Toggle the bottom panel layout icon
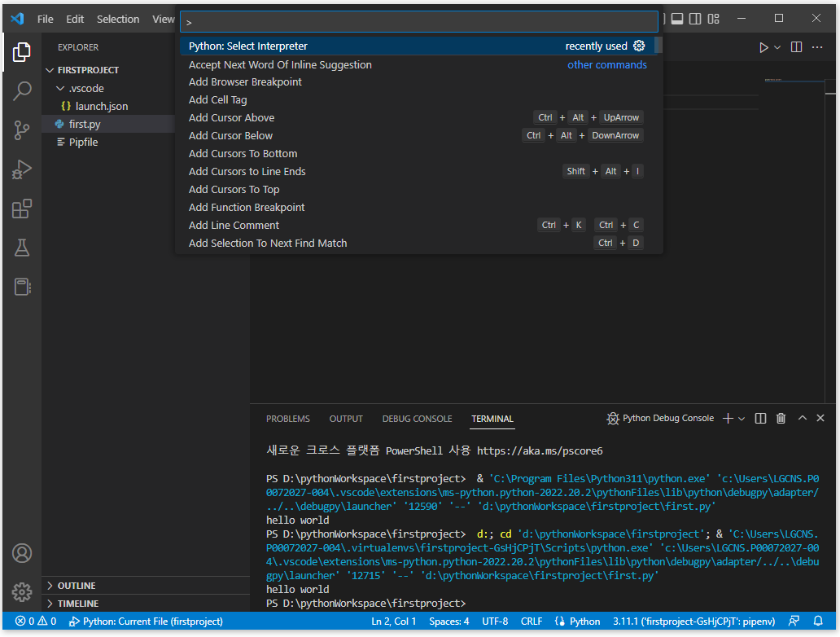 pos(677,19)
